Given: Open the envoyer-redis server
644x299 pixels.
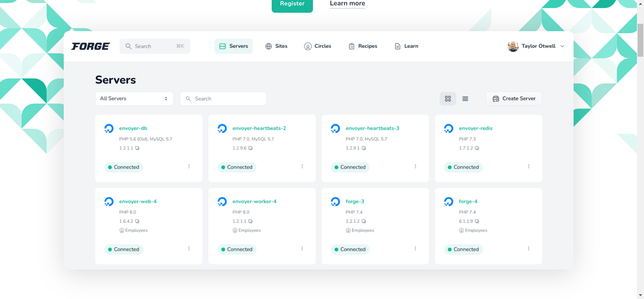Looking at the screenshot, I should pos(476,128).
